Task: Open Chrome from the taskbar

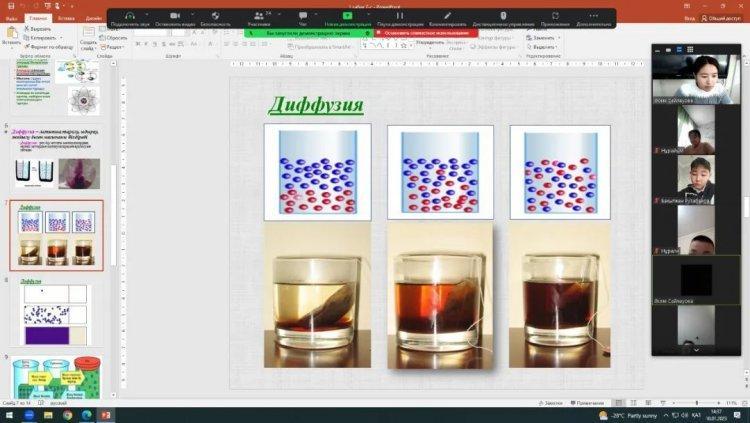Action: [x=67, y=415]
